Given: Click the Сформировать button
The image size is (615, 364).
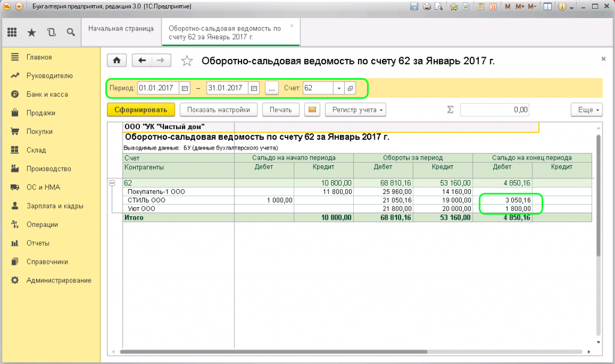Looking at the screenshot, I should pos(141,109).
